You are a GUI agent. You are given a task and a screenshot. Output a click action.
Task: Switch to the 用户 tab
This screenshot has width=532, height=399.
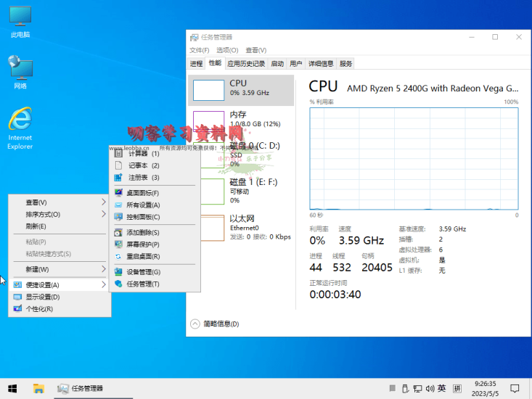pos(296,64)
